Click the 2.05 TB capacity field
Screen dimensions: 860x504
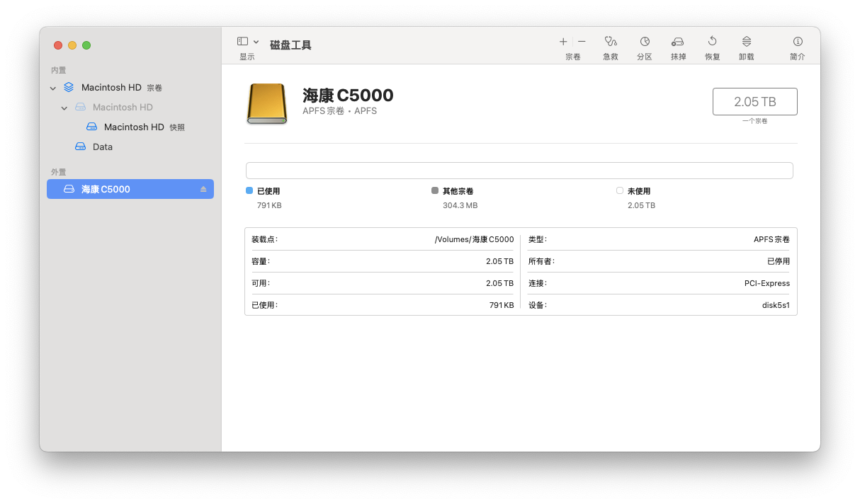754,101
